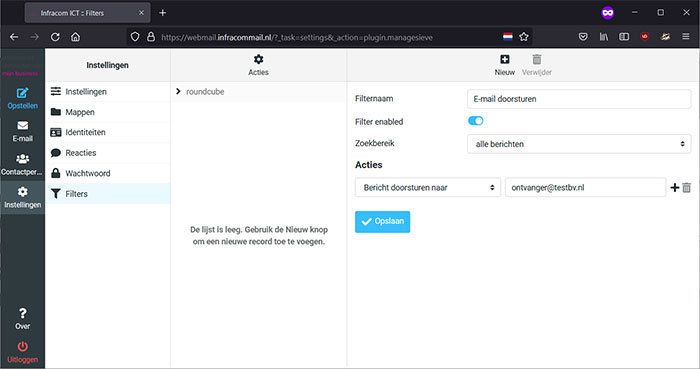Screen dimensions: 700x369
Task: Toggle the Filter enabled switch
Action: point(475,121)
